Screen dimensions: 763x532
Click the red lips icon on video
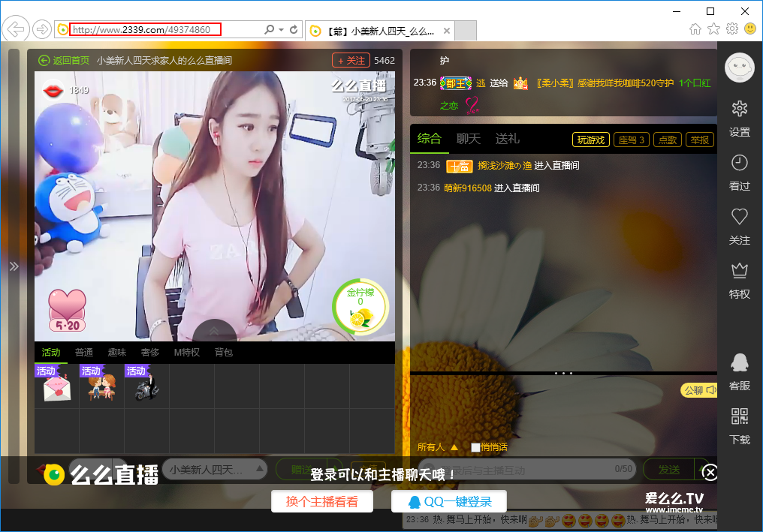click(53, 91)
